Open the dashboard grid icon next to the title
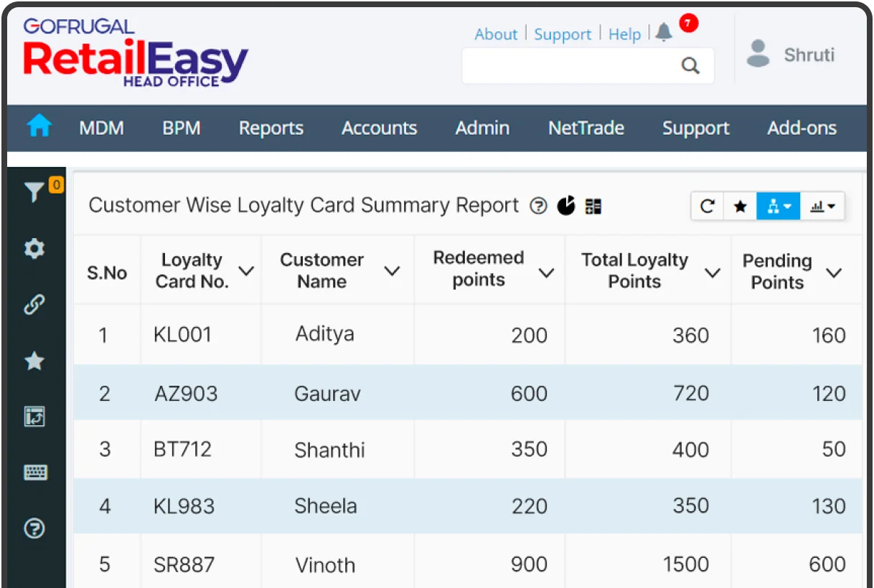874x588 pixels. [x=593, y=206]
